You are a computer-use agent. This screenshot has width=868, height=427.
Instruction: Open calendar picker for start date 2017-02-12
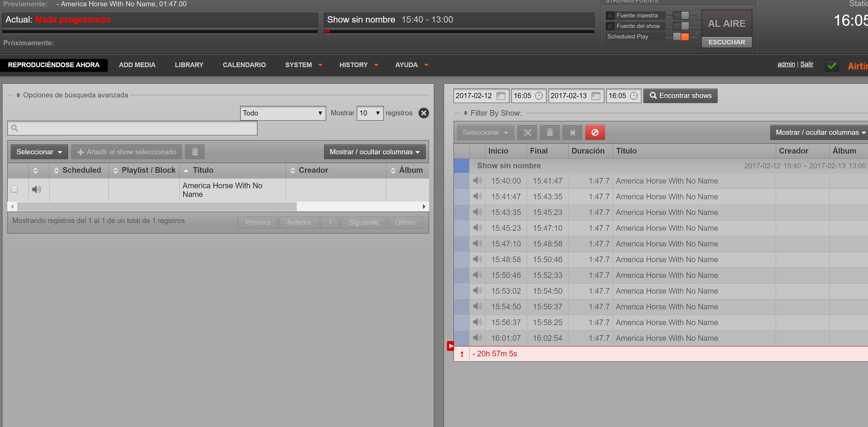pyautogui.click(x=501, y=96)
